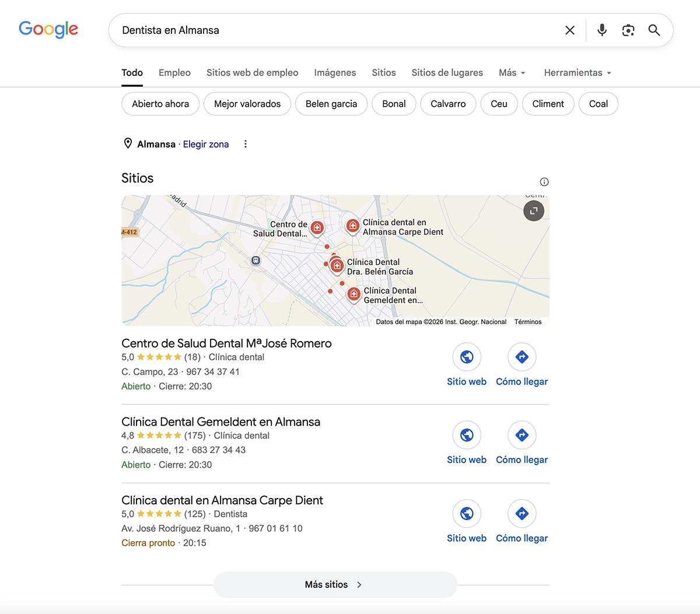
Task: Click the Carpe Dient map pin
Action: pyautogui.click(x=352, y=226)
